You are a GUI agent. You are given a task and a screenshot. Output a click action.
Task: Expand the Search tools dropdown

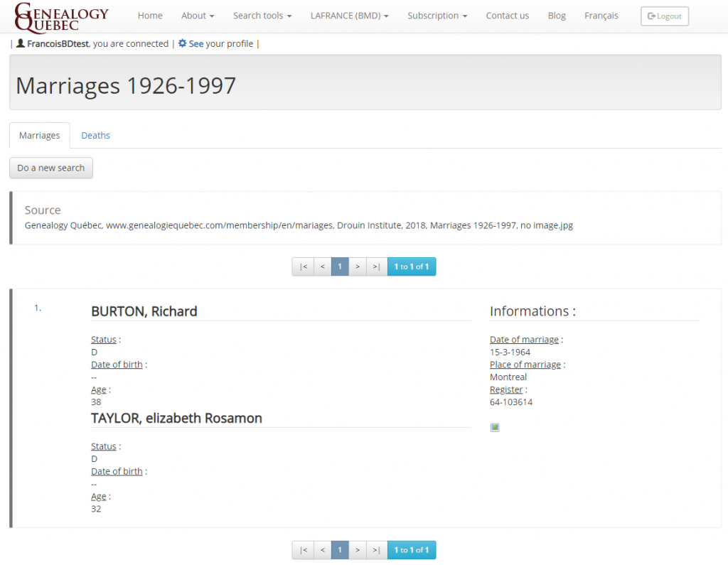pos(262,16)
